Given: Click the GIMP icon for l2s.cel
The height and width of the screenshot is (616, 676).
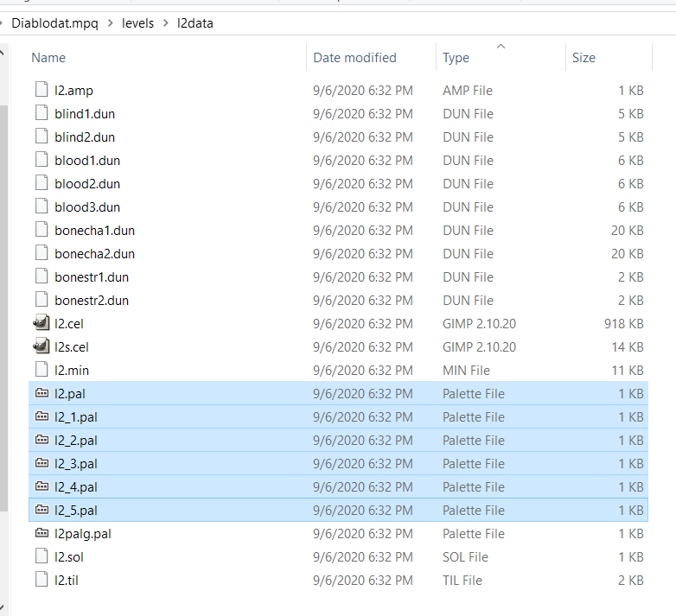Looking at the screenshot, I should pos(41,346).
